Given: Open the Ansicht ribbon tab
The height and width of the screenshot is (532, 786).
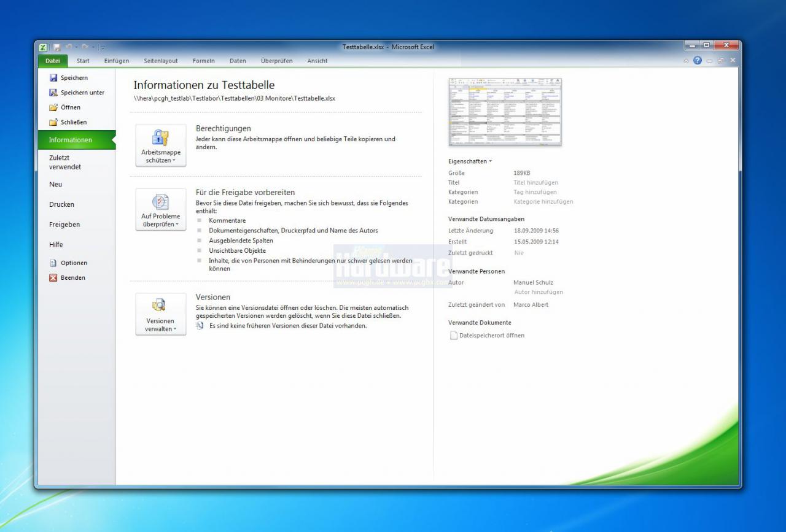Looking at the screenshot, I should click(317, 61).
